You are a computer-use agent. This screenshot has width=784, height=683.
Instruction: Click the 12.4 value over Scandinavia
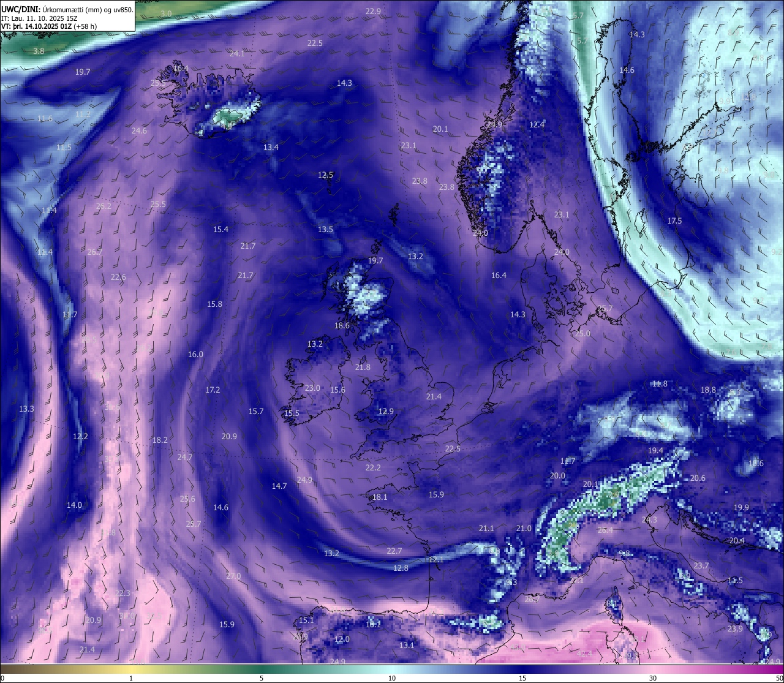click(x=537, y=124)
